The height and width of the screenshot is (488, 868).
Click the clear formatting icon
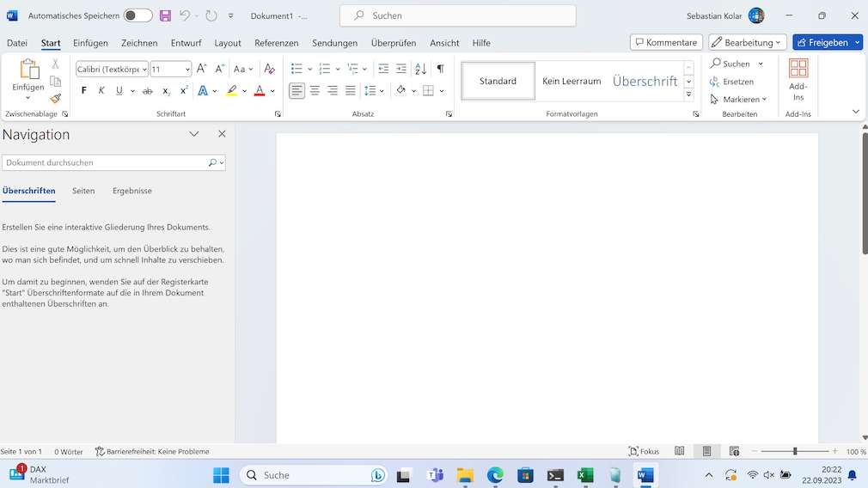[x=269, y=69]
